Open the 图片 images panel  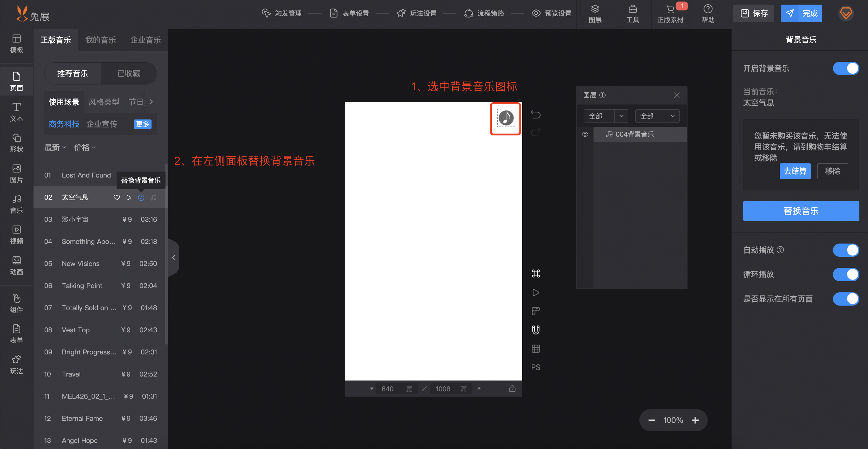pyautogui.click(x=17, y=174)
